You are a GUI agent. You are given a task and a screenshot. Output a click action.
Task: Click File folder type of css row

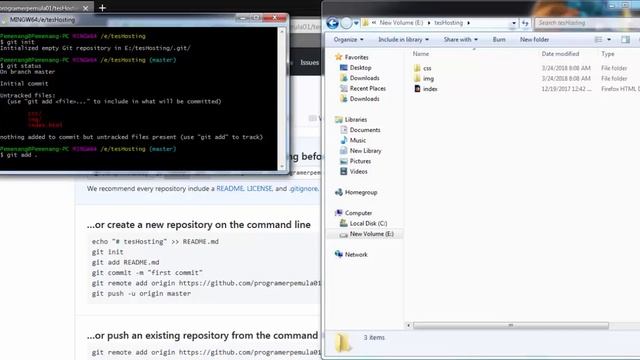[x=614, y=68]
